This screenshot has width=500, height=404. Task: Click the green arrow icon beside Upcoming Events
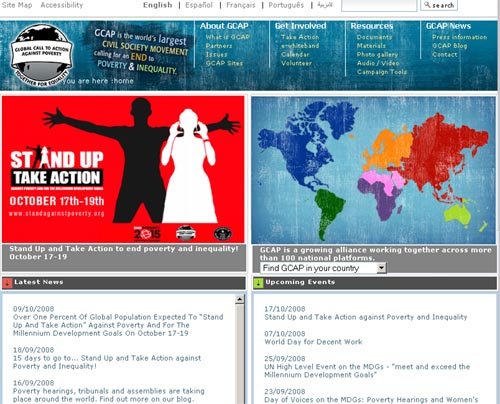click(x=258, y=283)
